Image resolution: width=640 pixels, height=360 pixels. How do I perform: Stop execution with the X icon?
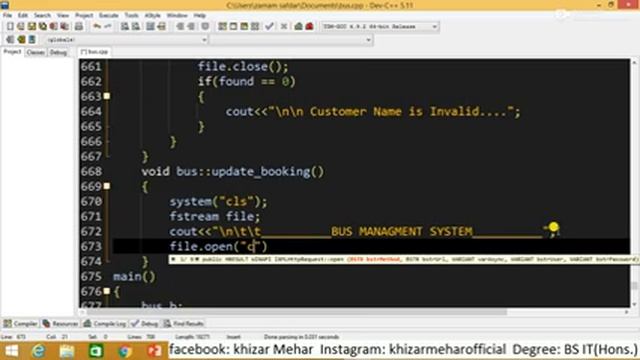(x=284, y=27)
